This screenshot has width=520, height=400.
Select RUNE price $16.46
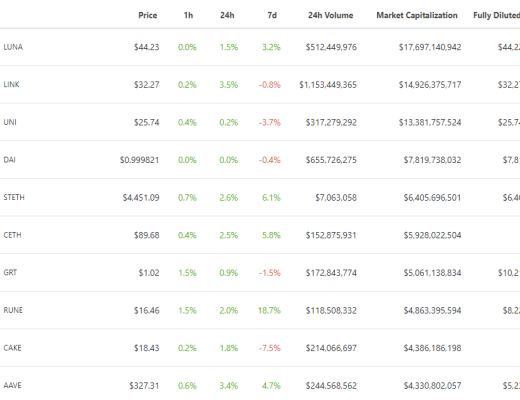coord(147,311)
